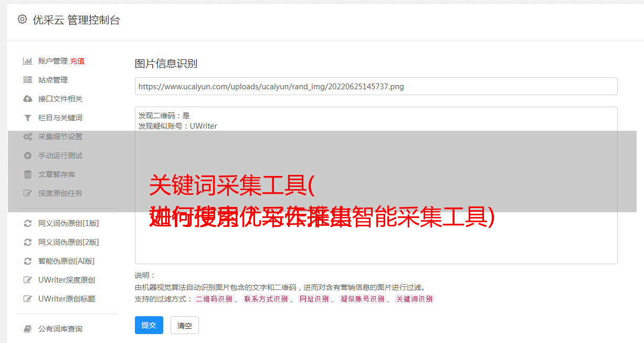644x343 pixels.
Task: Click the gears icon for 采集细节设置
Action: 28,137
